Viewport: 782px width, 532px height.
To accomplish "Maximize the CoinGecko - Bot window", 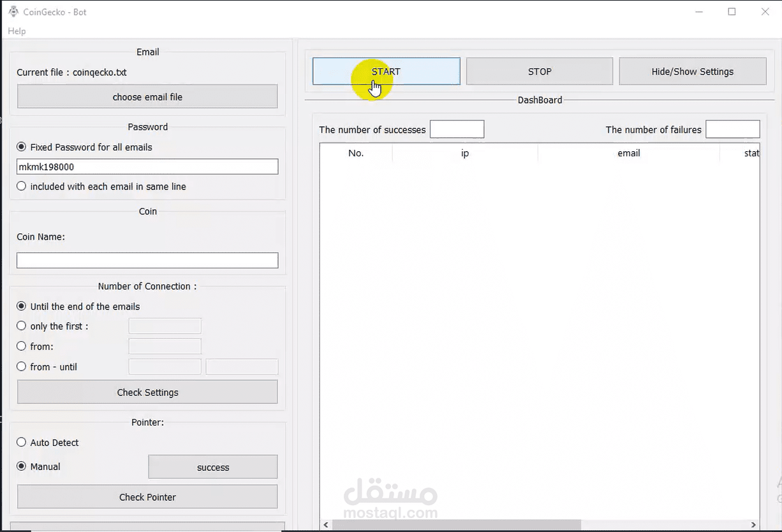I will (732, 11).
